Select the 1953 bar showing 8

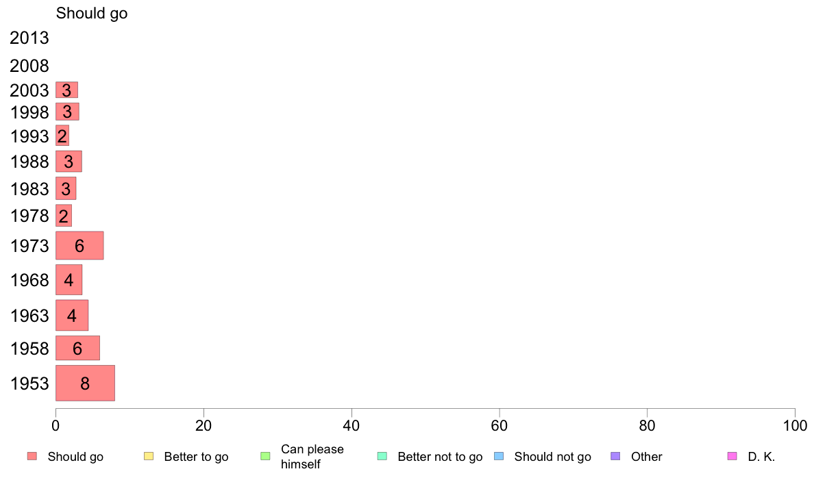pos(85,383)
